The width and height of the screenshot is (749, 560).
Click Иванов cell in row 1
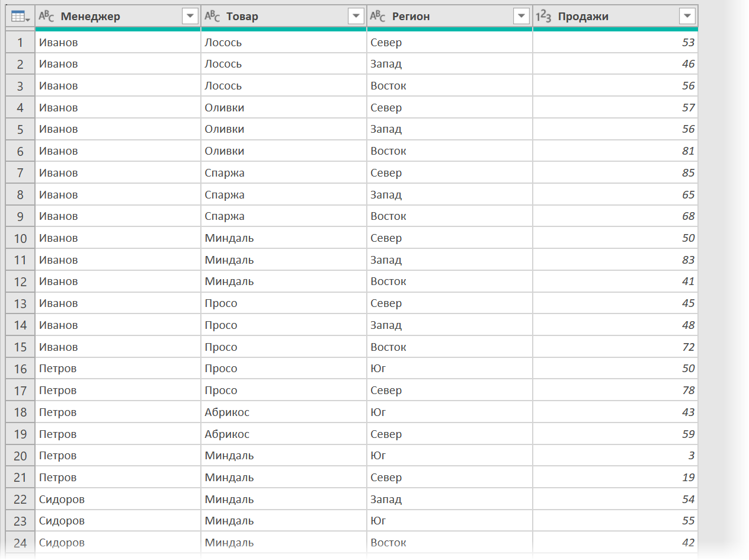(x=118, y=42)
